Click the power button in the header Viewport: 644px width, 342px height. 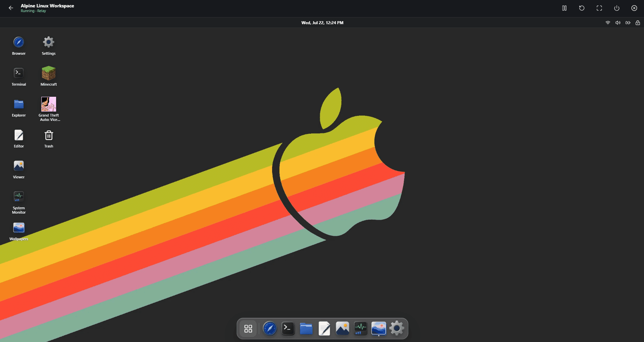pyautogui.click(x=617, y=8)
